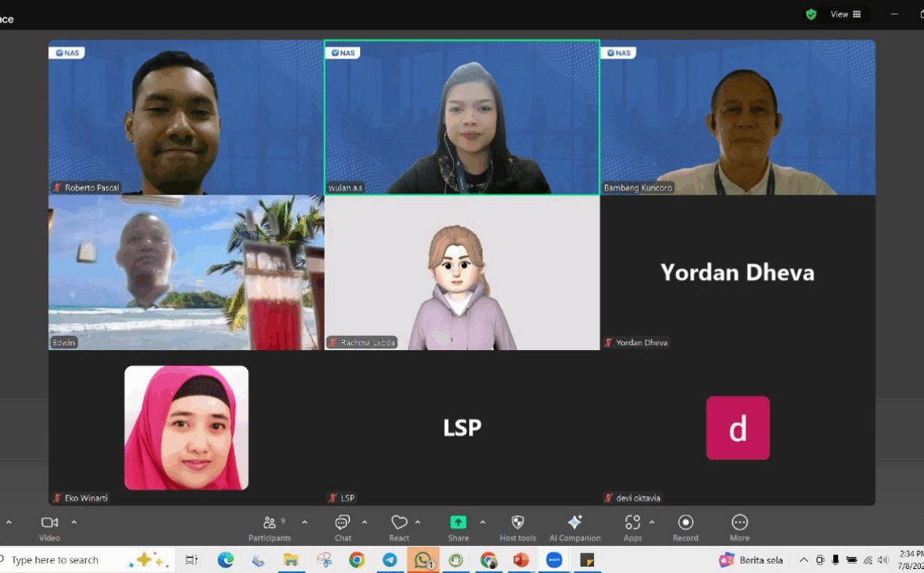The height and width of the screenshot is (573, 924).
Task: Open the Participants panel
Action: (270, 527)
